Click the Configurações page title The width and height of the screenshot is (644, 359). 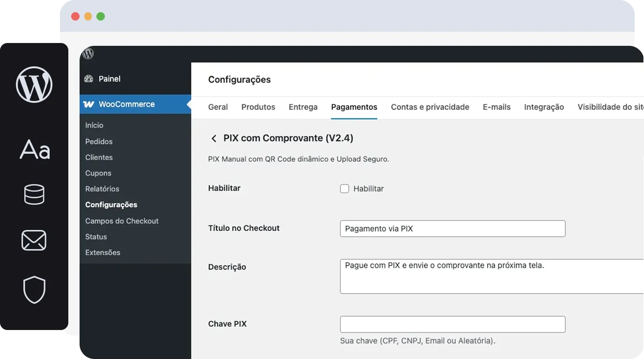pos(240,79)
